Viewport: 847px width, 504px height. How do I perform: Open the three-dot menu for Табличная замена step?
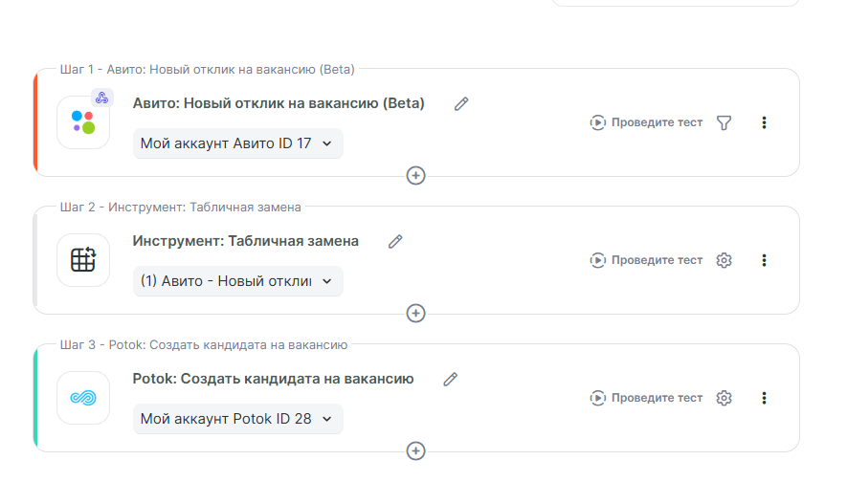[x=764, y=260]
